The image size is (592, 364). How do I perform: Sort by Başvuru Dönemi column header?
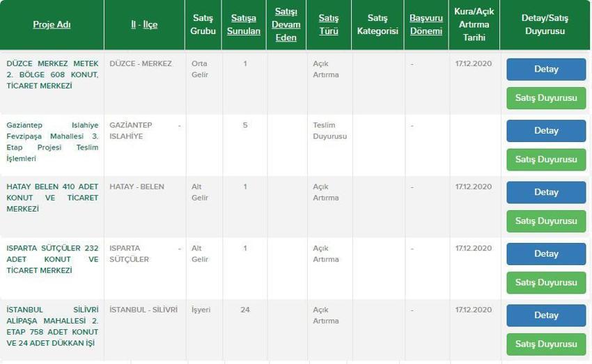point(426,24)
